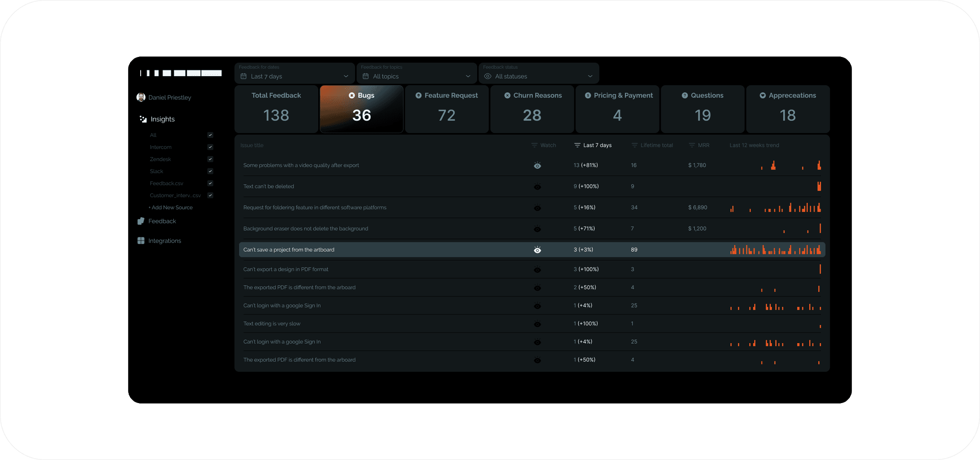Image resolution: width=980 pixels, height=460 pixels.
Task: Toggle the Zendesk source checkbox
Action: (x=210, y=159)
